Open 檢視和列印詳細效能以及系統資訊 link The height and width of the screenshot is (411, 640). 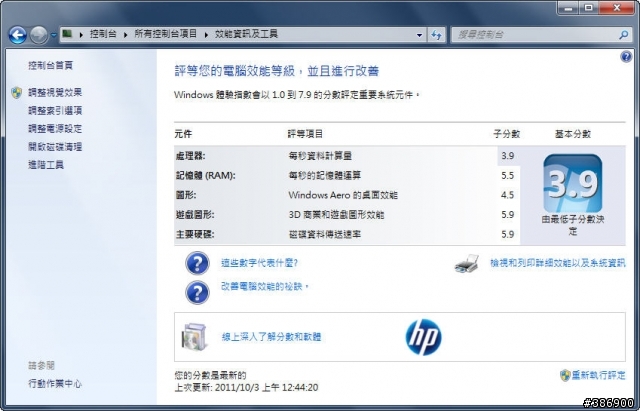558,263
